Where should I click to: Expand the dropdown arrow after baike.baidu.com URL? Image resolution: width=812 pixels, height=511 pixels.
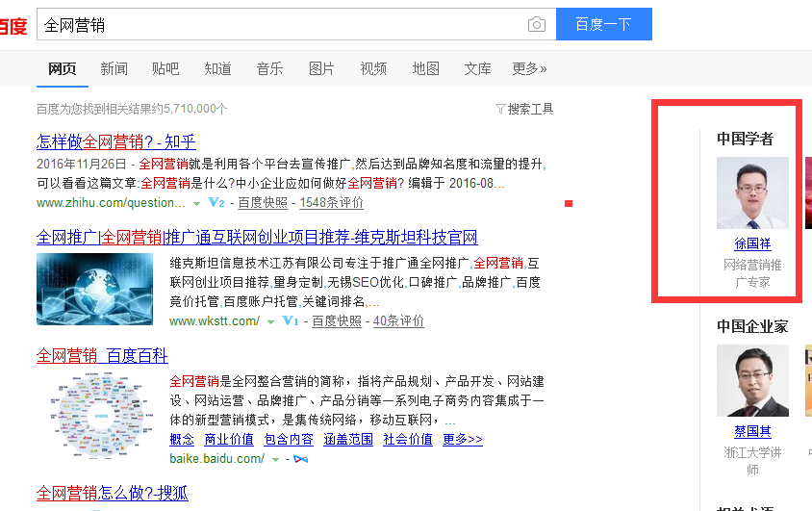275,460
